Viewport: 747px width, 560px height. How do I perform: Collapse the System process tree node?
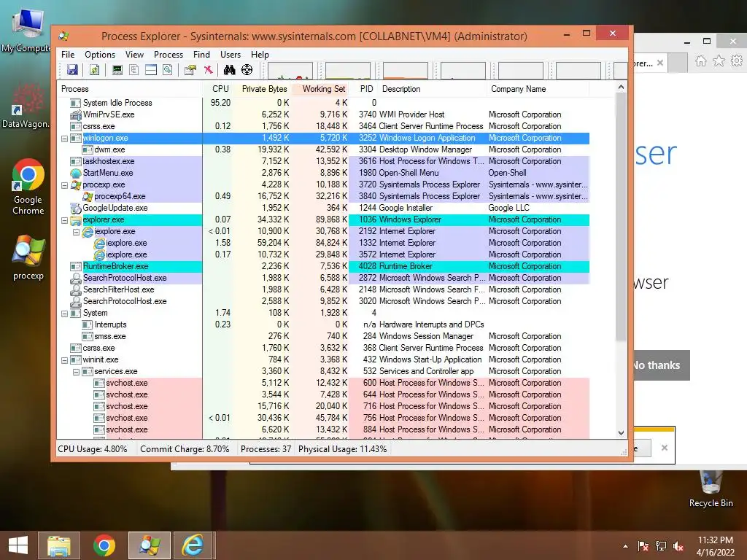[64, 314]
